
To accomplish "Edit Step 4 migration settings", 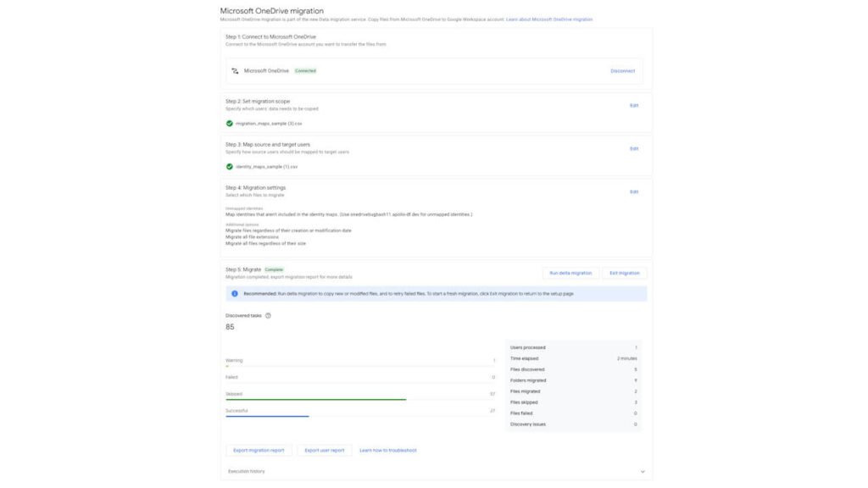I will click(634, 191).
